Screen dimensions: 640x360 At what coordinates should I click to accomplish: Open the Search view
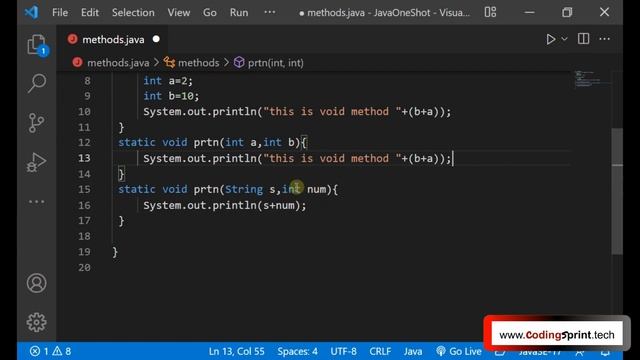[x=36, y=83]
